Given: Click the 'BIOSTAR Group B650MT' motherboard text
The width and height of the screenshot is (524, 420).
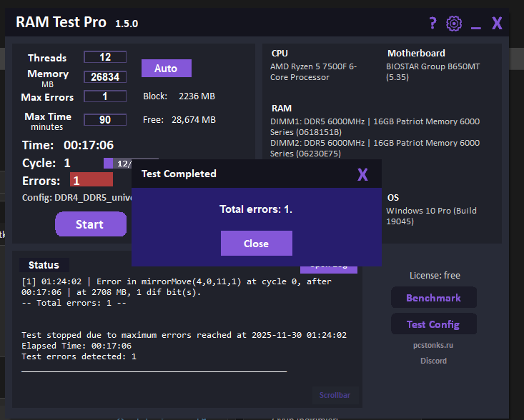Looking at the screenshot, I should 432,71.
